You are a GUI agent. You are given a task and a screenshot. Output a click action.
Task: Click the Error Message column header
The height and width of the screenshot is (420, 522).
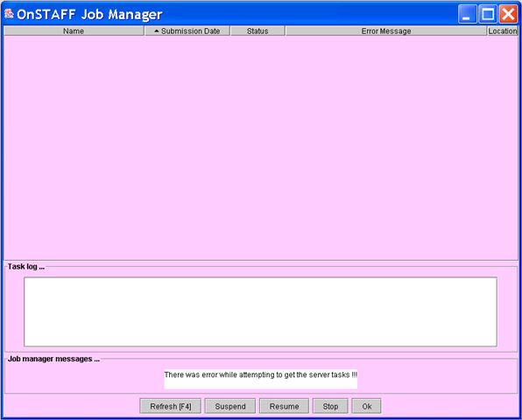[386, 31]
